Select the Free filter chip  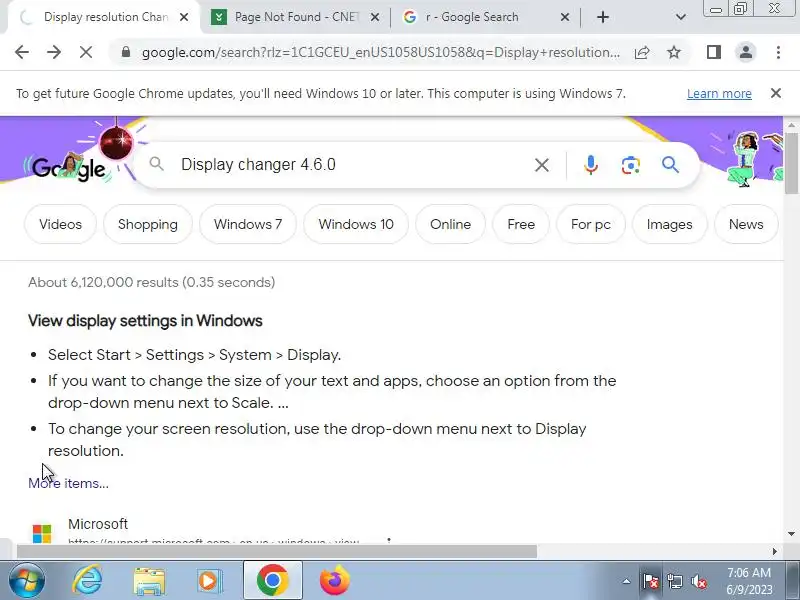click(521, 224)
